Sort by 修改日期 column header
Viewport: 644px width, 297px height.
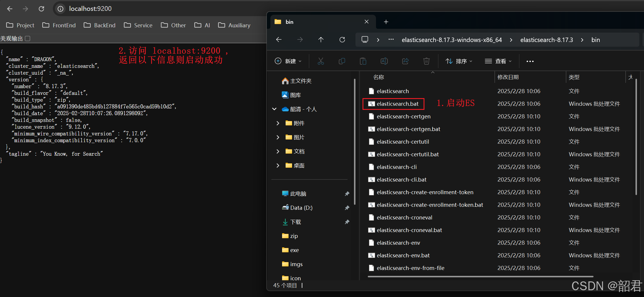coord(508,77)
